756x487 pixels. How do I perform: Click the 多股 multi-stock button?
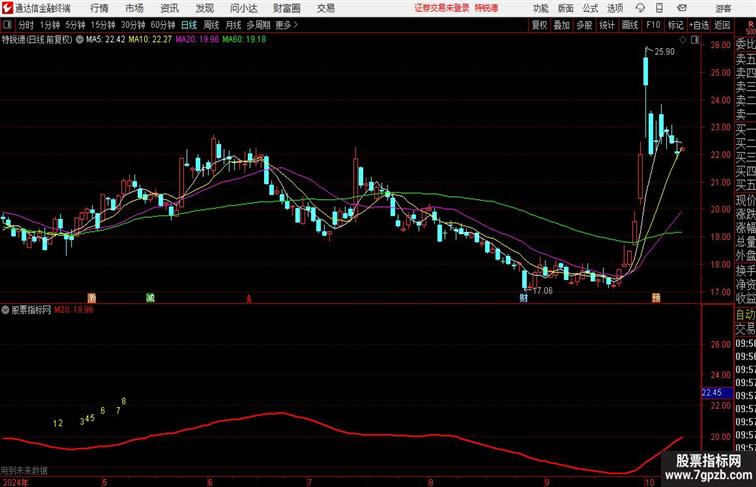(584, 25)
